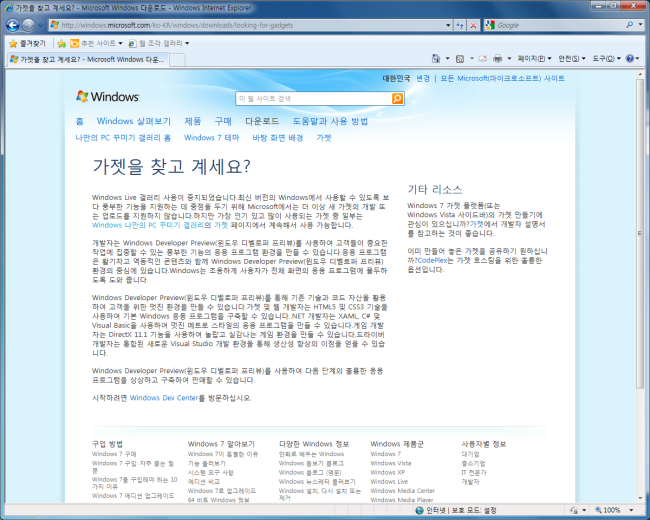This screenshot has height=520, width=650.
Task: Open footer link 시스템 요구 사항
Action: tap(211, 472)
